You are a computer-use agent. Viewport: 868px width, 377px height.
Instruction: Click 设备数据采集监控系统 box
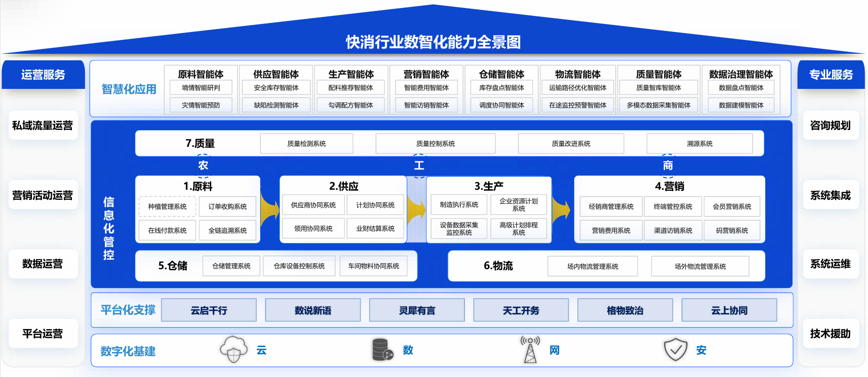point(459,229)
